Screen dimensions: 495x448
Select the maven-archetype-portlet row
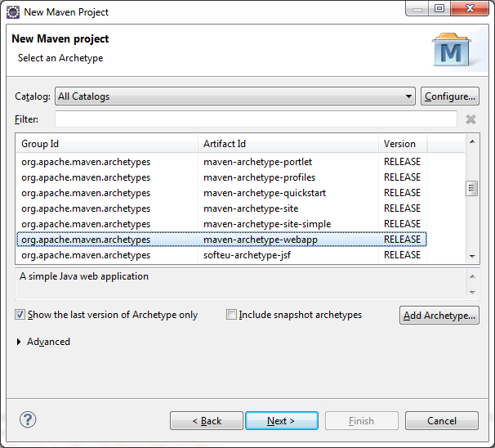coord(221,162)
